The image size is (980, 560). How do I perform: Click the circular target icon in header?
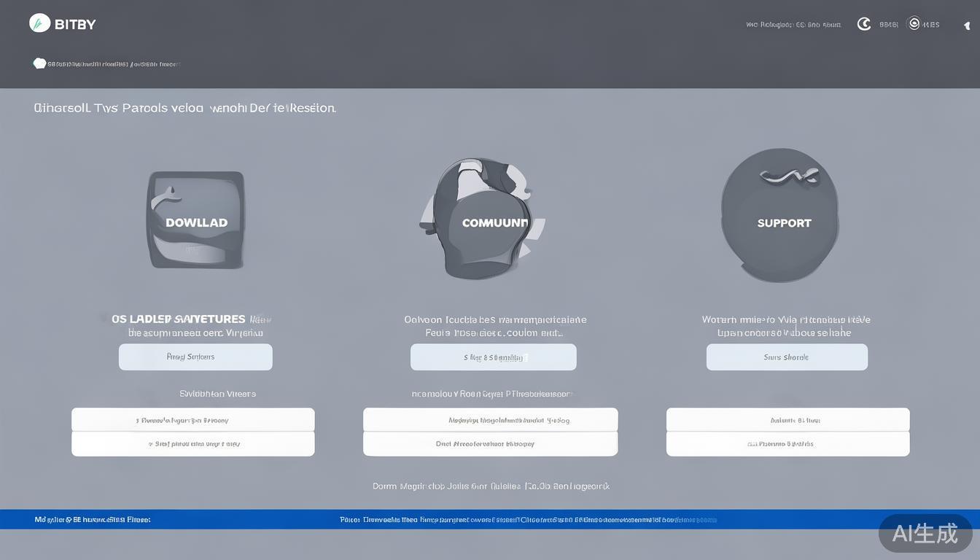(913, 24)
